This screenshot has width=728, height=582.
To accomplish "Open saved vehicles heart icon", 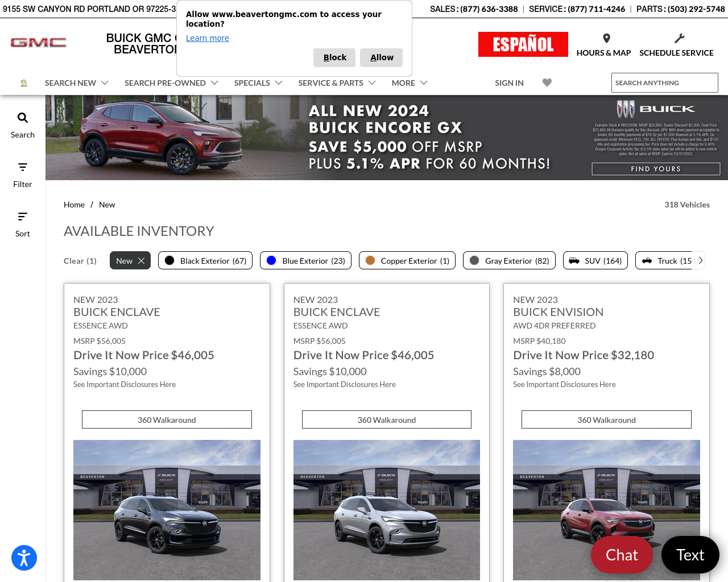I will pos(547,82).
